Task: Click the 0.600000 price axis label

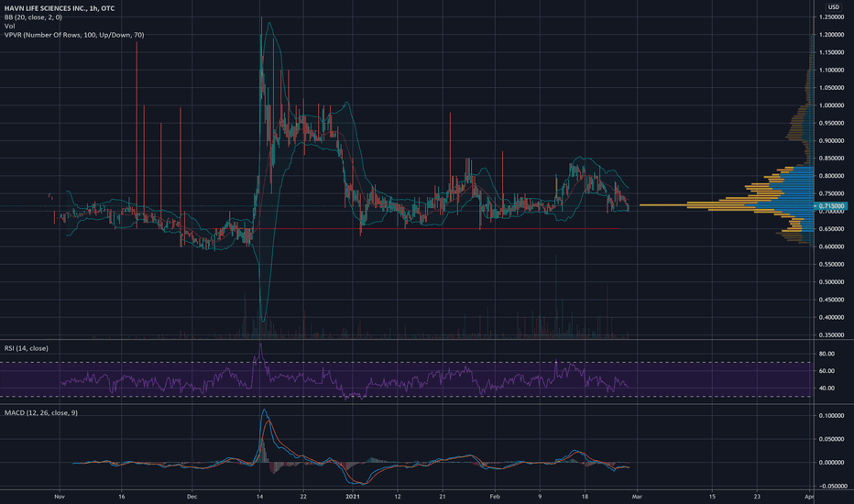Action: (831, 247)
